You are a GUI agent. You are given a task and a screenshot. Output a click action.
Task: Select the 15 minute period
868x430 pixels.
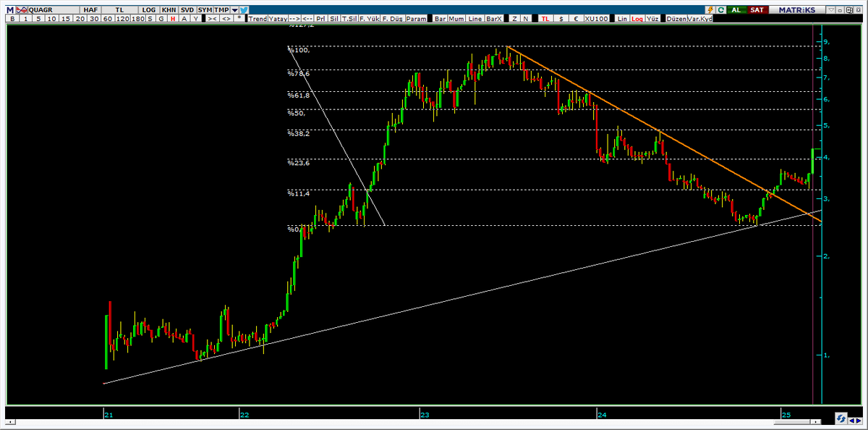coord(66,19)
